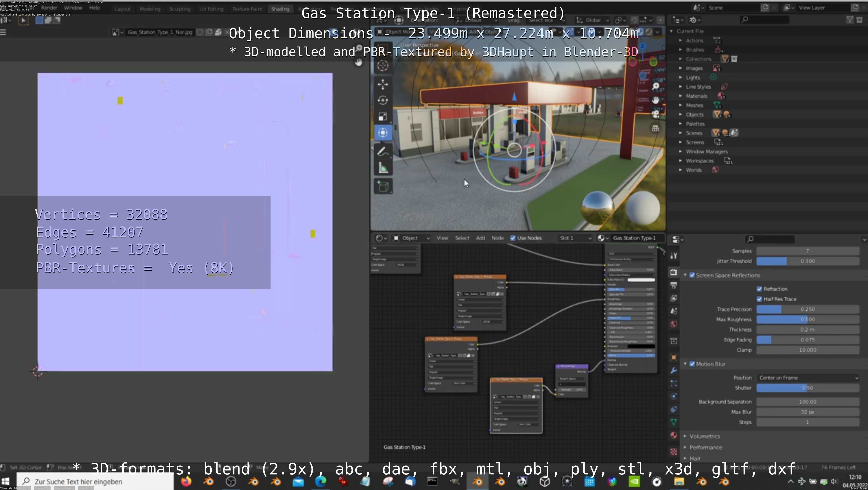Screen dimensions: 868x490
Task: Open Firefox from the Windows taskbar
Action: 186,482
